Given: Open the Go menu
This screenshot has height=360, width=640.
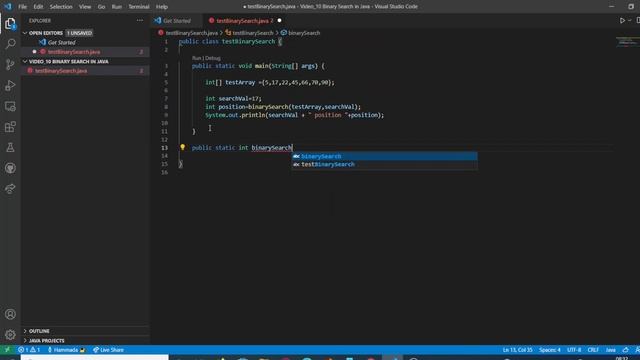Looking at the screenshot, I should click(x=101, y=7).
